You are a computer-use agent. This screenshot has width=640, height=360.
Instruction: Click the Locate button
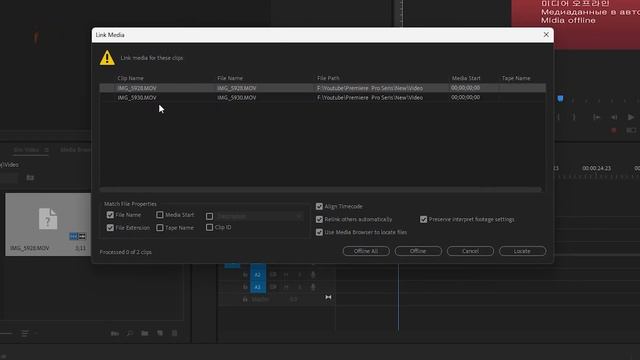click(x=522, y=251)
